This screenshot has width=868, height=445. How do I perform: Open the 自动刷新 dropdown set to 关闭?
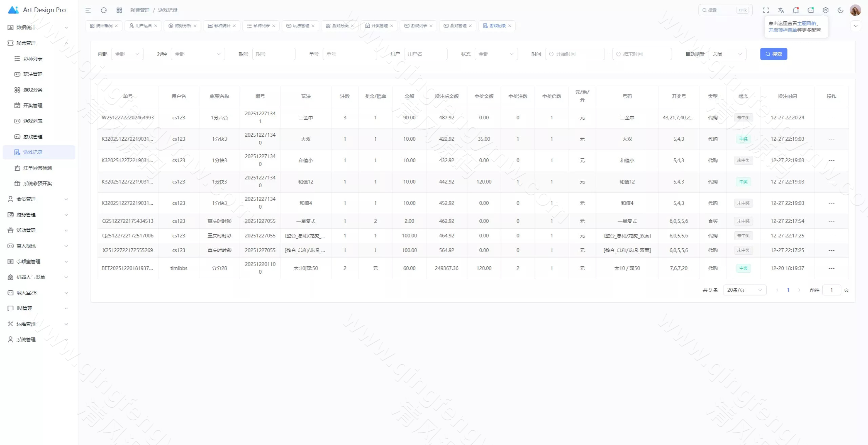pyautogui.click(x=727, y=54)
